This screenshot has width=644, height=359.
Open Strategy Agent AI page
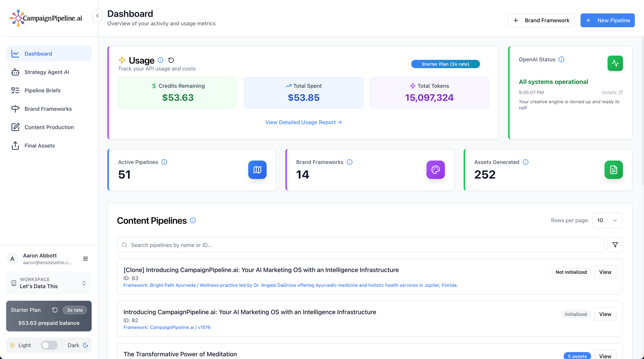pos(49,72)
